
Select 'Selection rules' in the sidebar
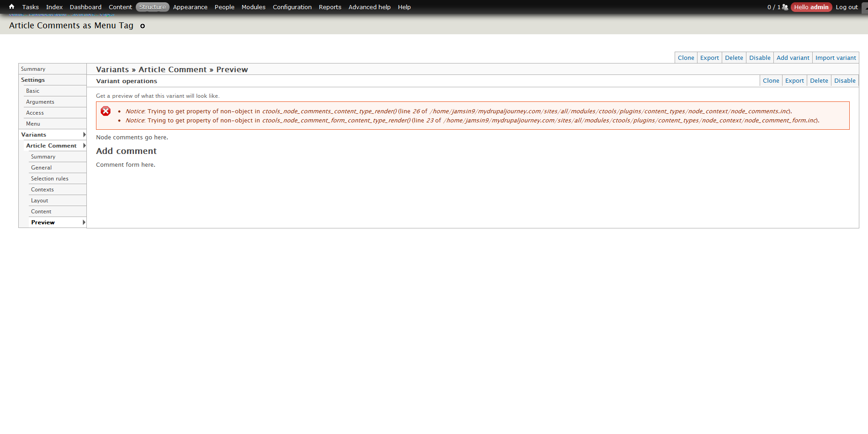49,178
